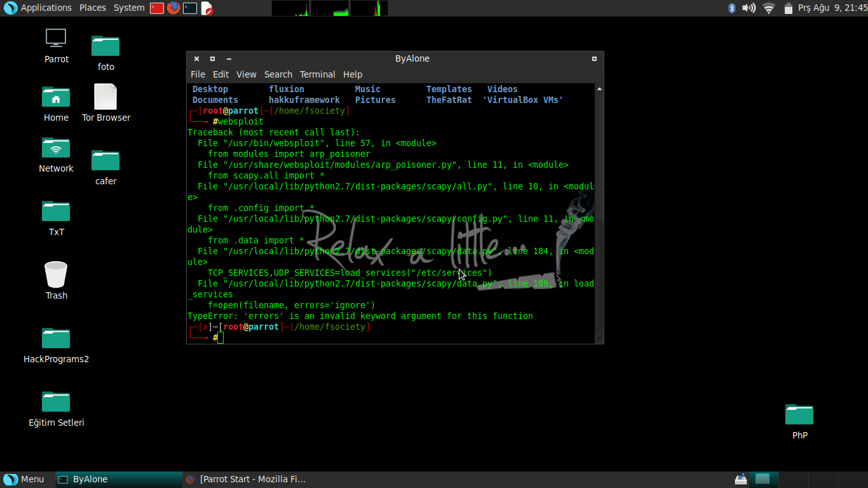Screen dimensions: 868x488
Task: Open the volume control tray icon
Action: pyautogui.click(x=749, y=8)
